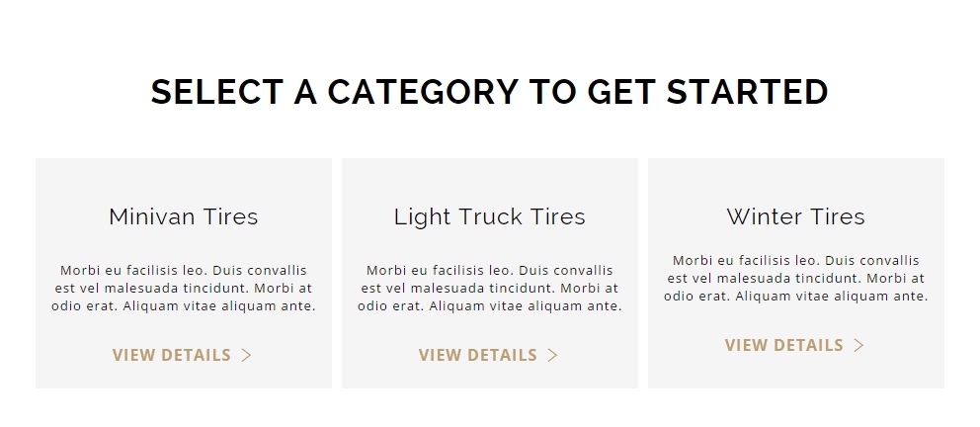
Task: Click the chevron arrow beside Minivan View Details
Action: coord(246,355)
